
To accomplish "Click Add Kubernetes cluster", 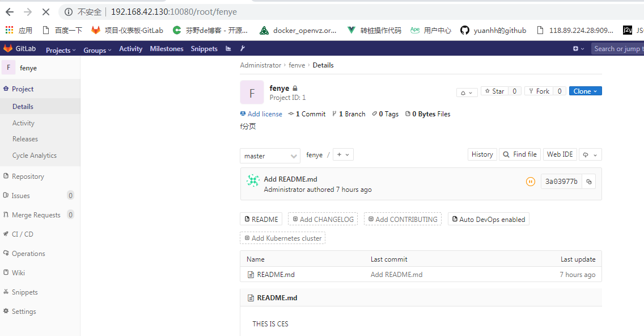I will [282, 238].
